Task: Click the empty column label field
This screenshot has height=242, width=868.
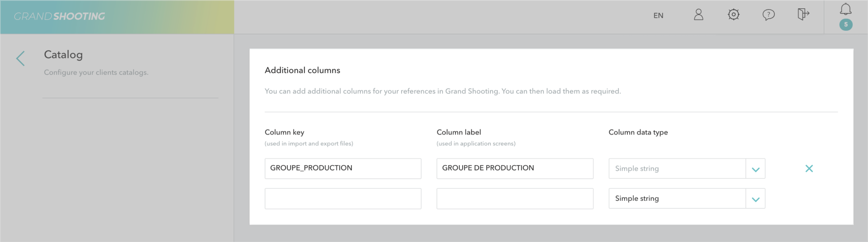Action: pyautogui.click(x=514, y=198)
